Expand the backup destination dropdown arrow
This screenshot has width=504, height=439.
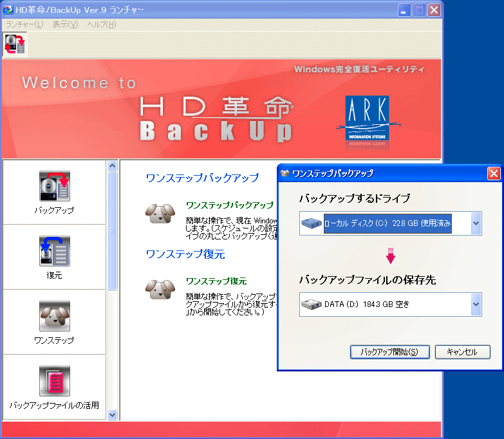[x=476, y=304]
